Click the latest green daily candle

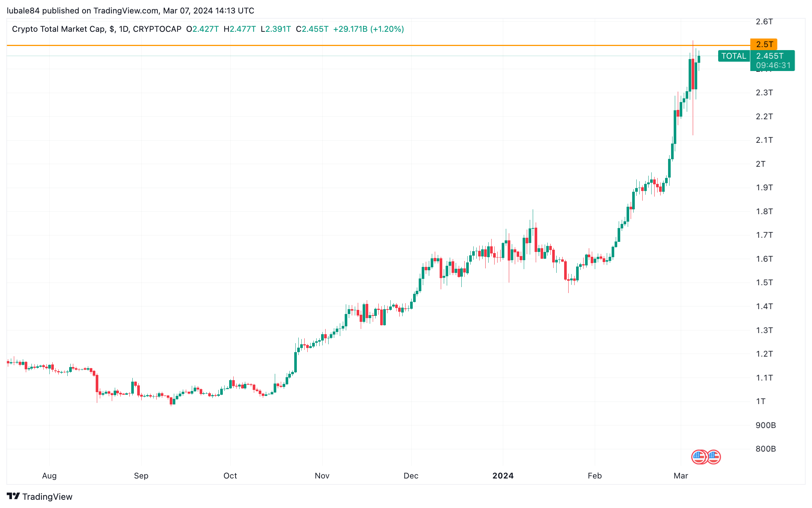699,59
